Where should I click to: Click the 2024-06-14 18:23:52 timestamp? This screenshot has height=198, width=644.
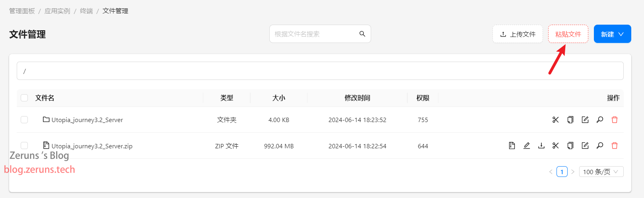pyautogui.click(x=357, y=120)
